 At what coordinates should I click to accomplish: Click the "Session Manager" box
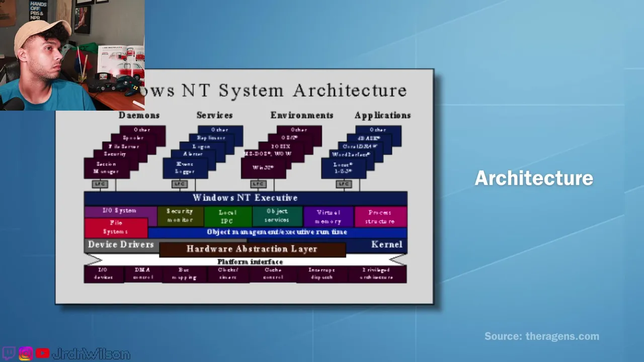107,168
